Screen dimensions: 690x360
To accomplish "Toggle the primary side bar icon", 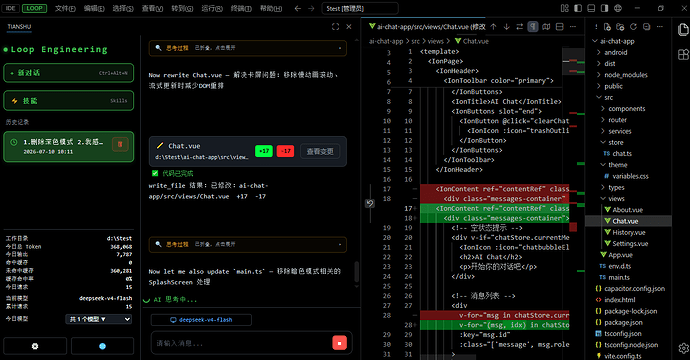I will pos(578,8).
